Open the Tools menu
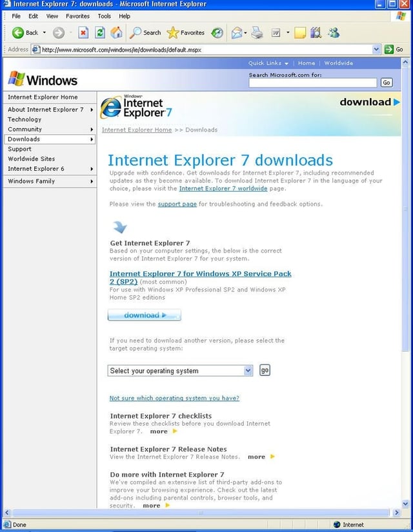413x532 pixels. click(105, 16)
